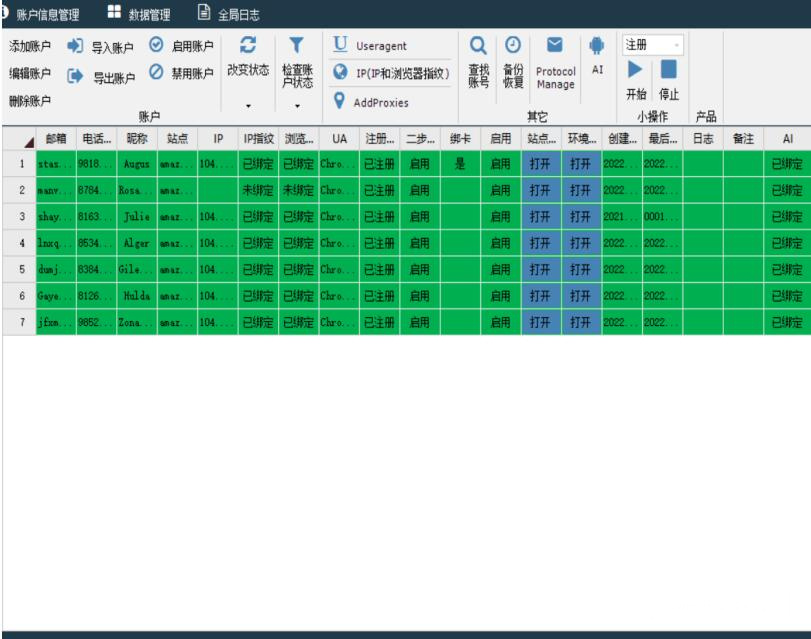Open the 产品 ribbon group
The height and width of the screenshot is (639, 811).
click(706, 116)
